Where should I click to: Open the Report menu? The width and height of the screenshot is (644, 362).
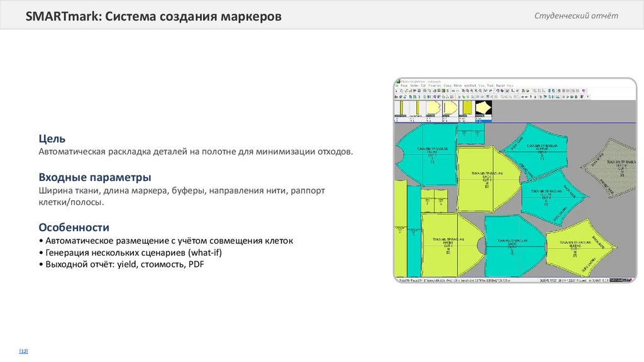click(500, 85)
